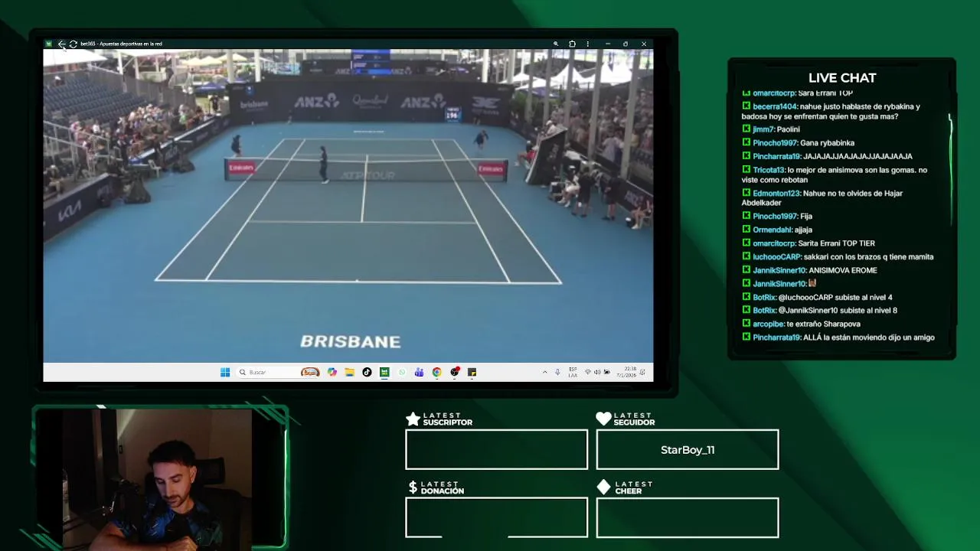The height and width of the screenshot is (551, 980).
Task: Click the empty Latest Suscriptor box
Action: 497,449
